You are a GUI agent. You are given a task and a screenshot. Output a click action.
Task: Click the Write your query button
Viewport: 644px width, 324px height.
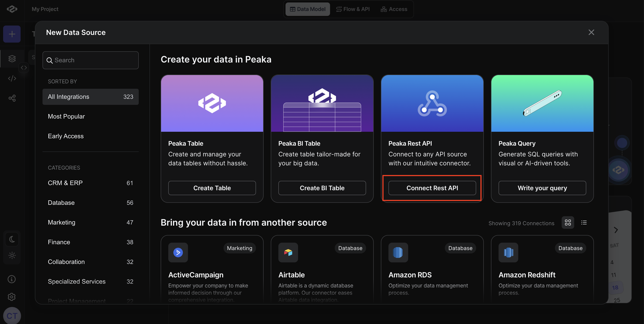pyautogui.click(x=542, y=188)
